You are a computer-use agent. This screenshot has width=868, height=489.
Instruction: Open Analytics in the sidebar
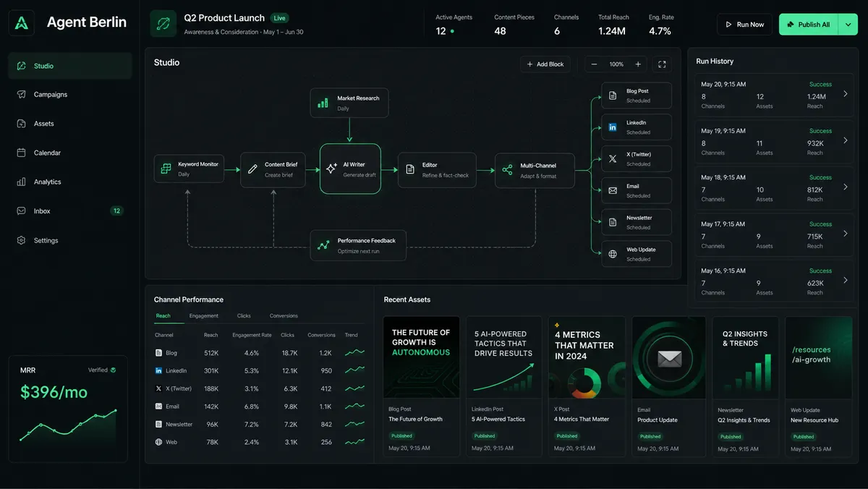pyautogui.click(x=70, y=182)
